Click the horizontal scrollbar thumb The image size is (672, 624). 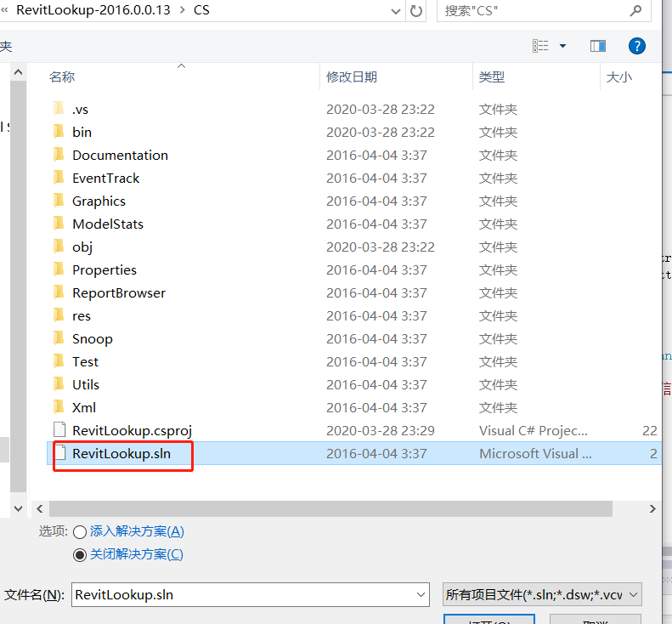330,508
